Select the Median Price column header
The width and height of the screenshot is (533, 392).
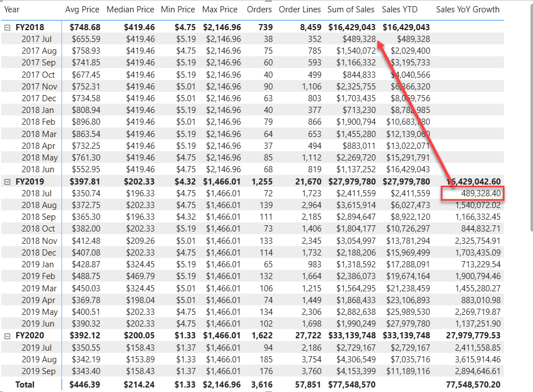click(130, 10)
